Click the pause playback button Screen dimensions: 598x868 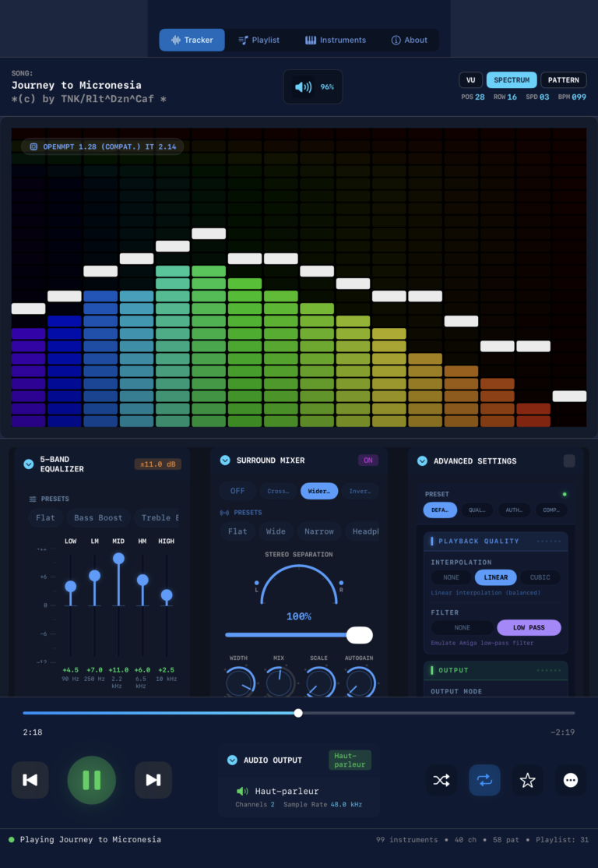tap(92, 780)
